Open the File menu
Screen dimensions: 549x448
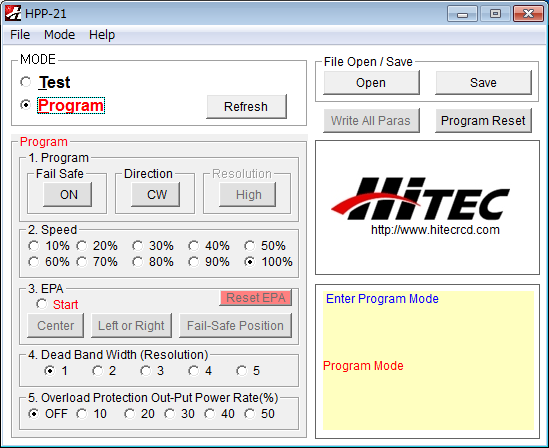pos(20,35)
